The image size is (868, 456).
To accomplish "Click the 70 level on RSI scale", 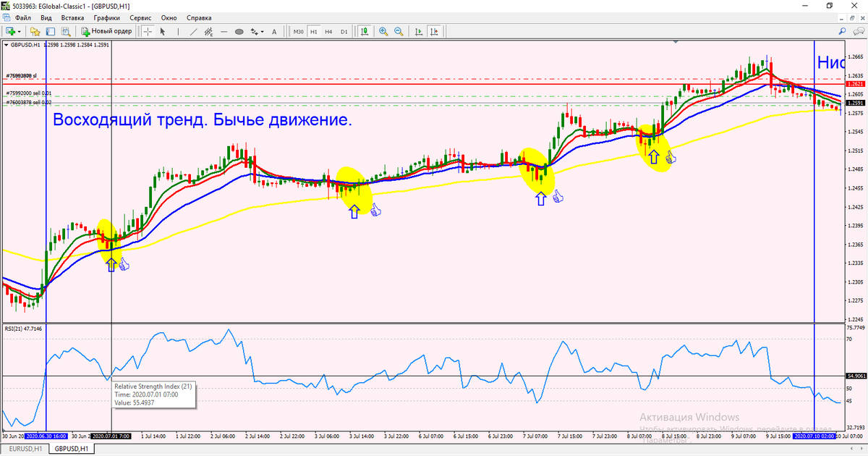I will coord(848,338).
